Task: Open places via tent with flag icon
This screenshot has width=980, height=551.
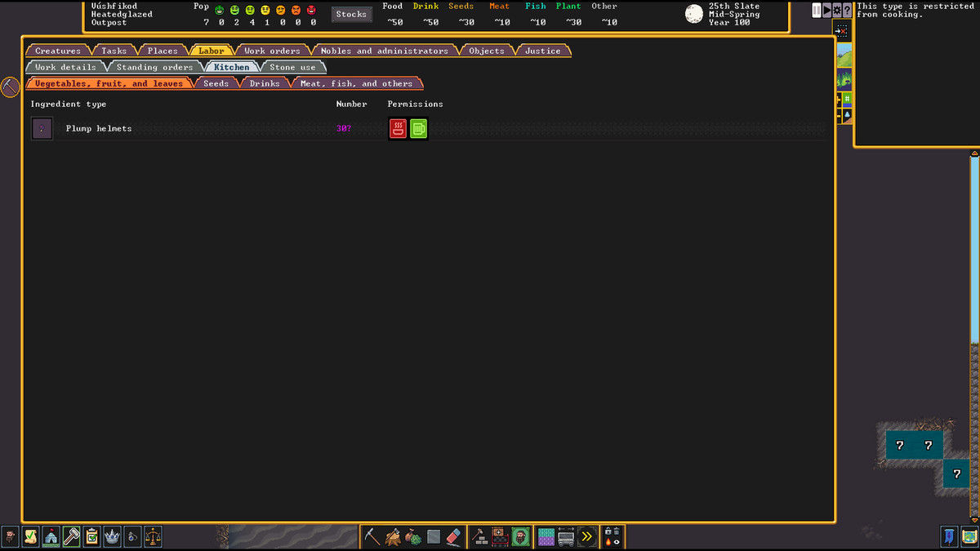Action: pyautogui.click(x=51, y=536)
